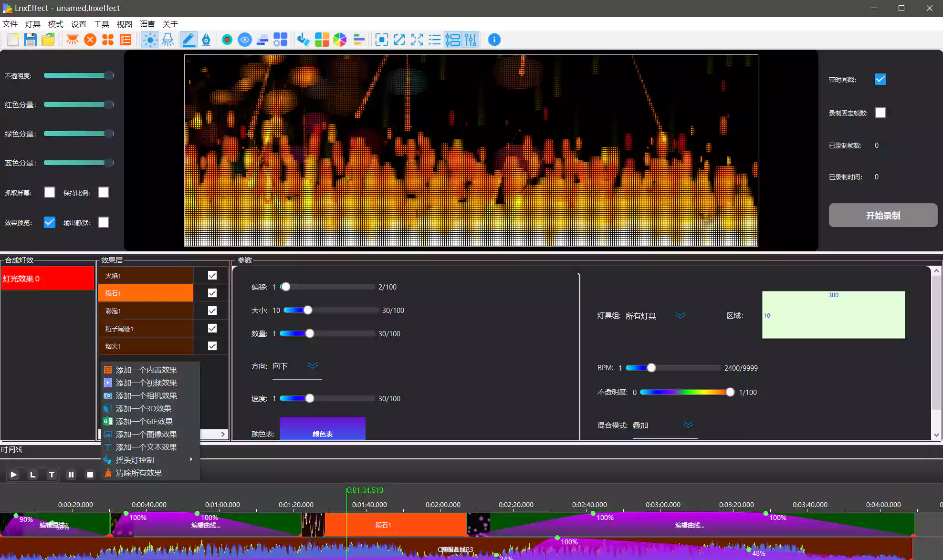This screenshot has height=560, width=943.
Task: Click the color wheel toolbar icon
Action: (x=340, y=40)
